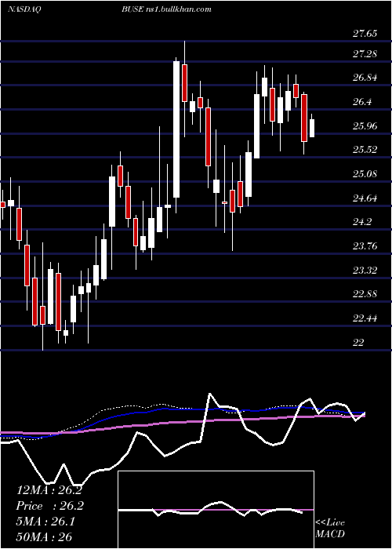Click the BUSE ns1.bullkhan.com title text
Screen dimensions: 392x549
[x=166, y=9]
